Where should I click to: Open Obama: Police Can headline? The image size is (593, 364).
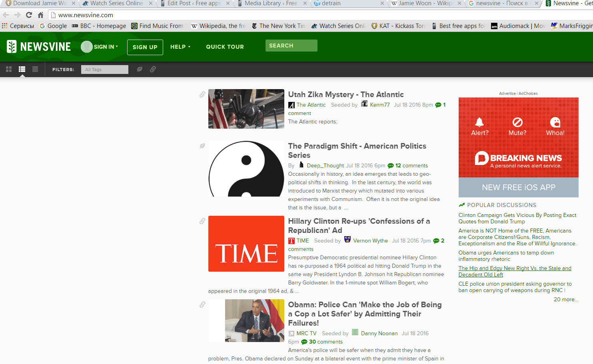tap(365, 314)
